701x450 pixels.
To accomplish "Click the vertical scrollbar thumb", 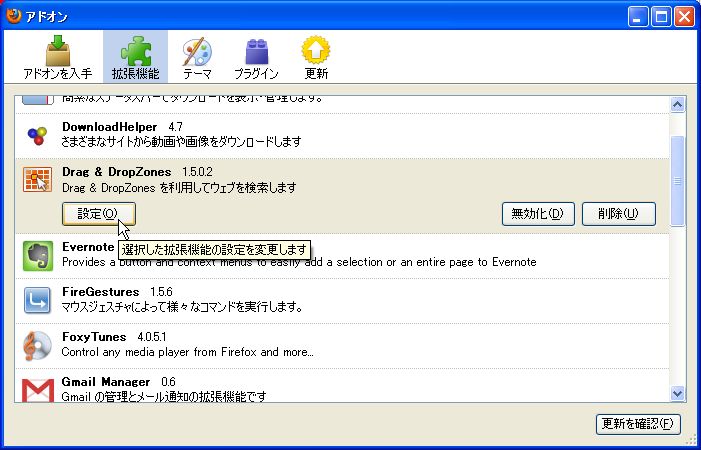I will [677, 181].
